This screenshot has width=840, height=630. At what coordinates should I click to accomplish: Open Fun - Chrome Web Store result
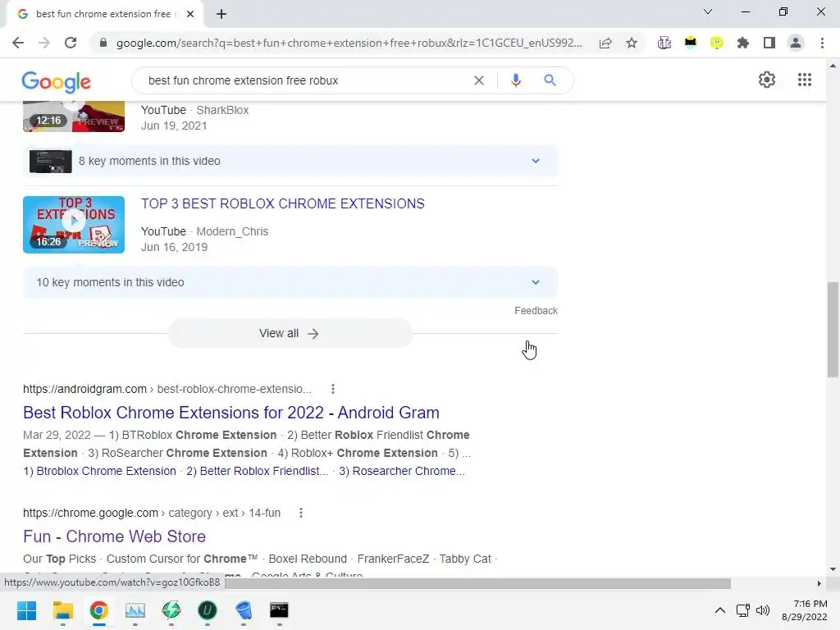[114, 536]
